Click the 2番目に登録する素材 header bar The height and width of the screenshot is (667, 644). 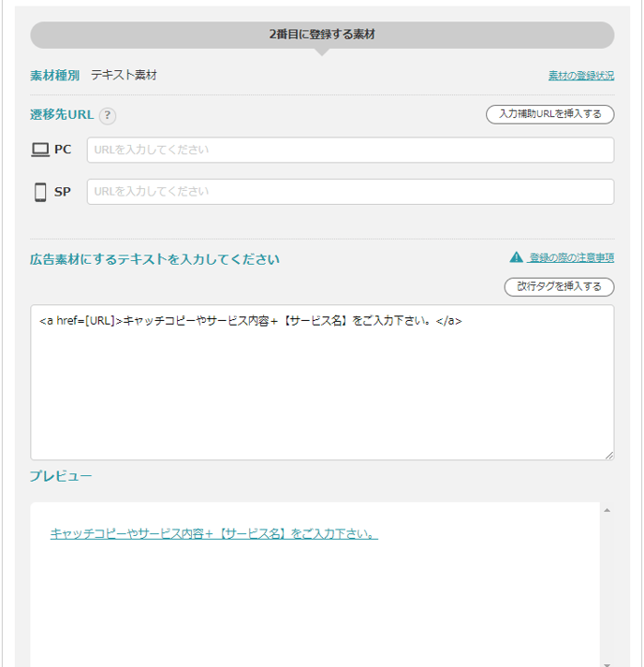322,35
